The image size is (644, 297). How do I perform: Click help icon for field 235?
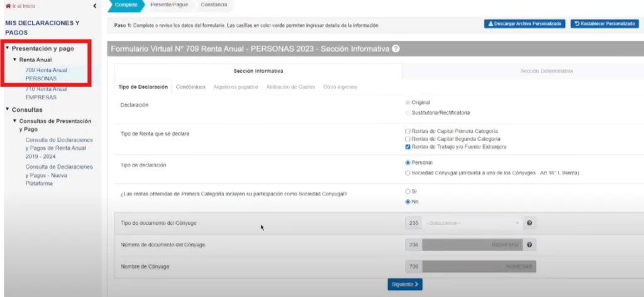coord(530,223)
